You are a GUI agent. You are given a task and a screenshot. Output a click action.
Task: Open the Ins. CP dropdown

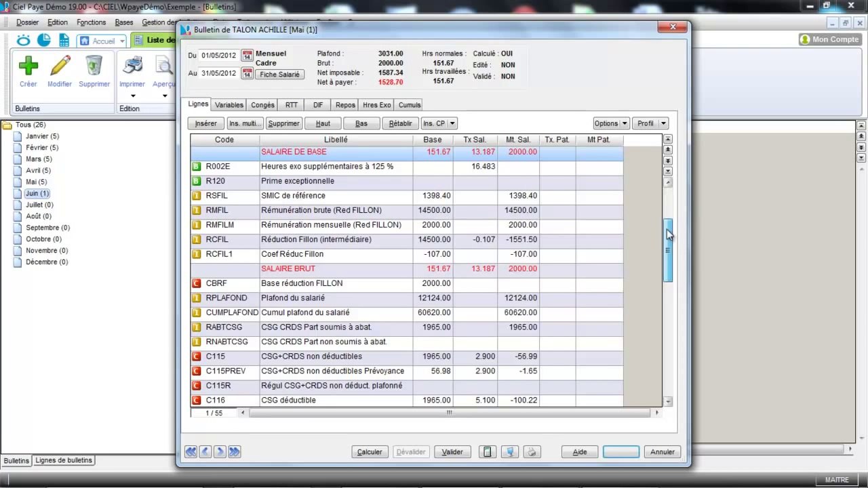point(439,123)
